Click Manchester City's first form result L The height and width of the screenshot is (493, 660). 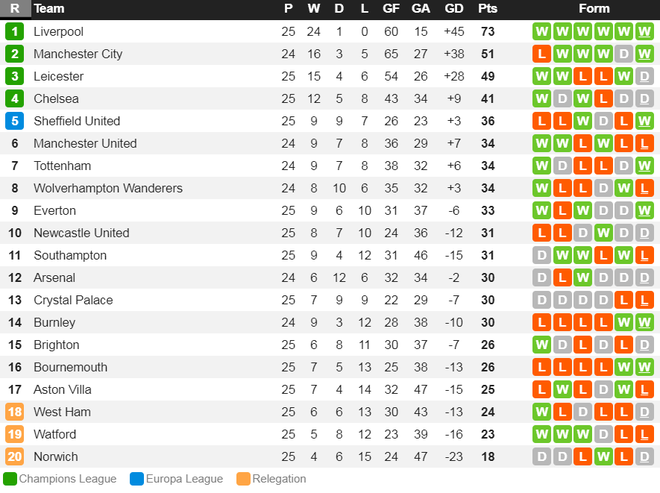click(542, 54)
